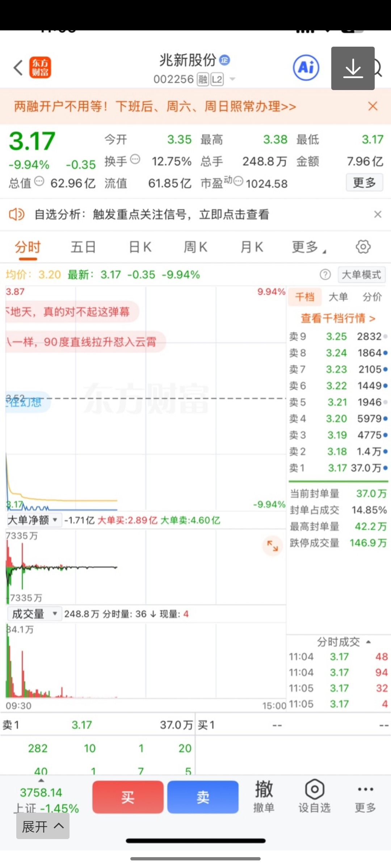Open the 成交量 indicator dropdown
391x868 pixels.
point(34,614)
